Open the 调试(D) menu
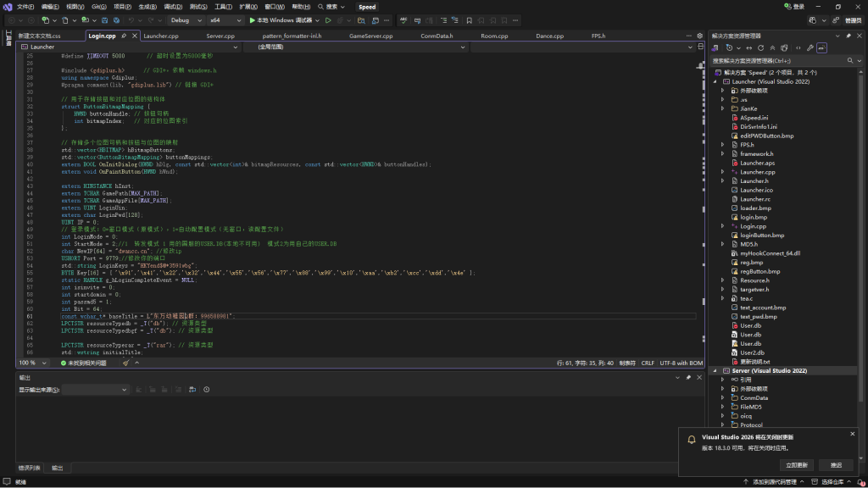The height and width of the screenshot is (488, 868). coord(173,6)
